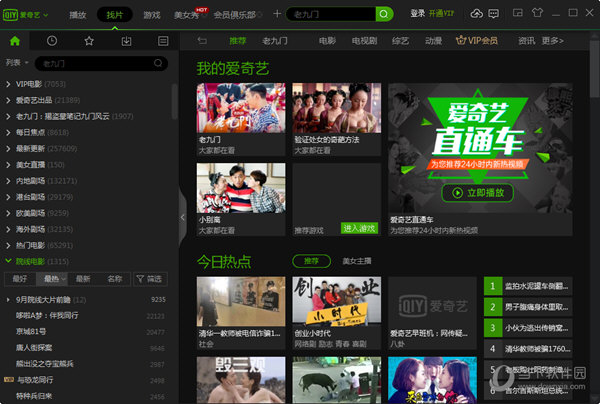Expand the 每日焦点 category
The image size is (600, 404).
pos(8,132)
